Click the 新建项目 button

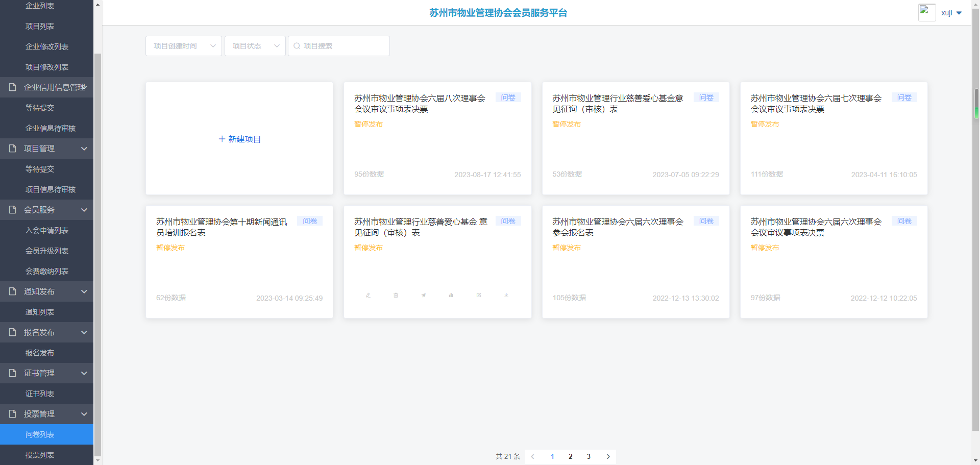click(x=239, y=139)
